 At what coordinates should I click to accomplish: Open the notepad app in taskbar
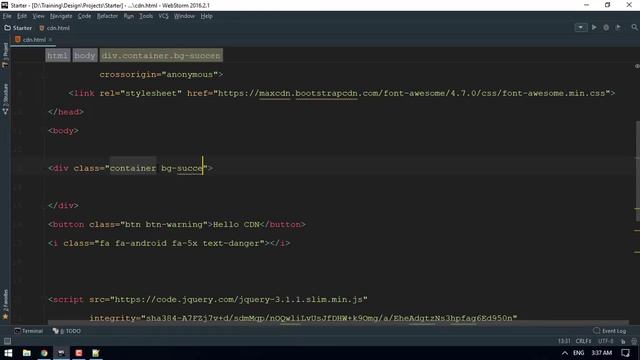click(x=96, y=353)
